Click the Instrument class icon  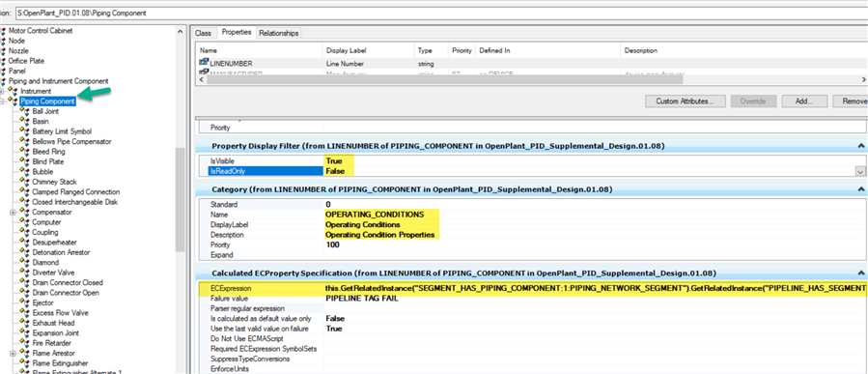(13, 91)
